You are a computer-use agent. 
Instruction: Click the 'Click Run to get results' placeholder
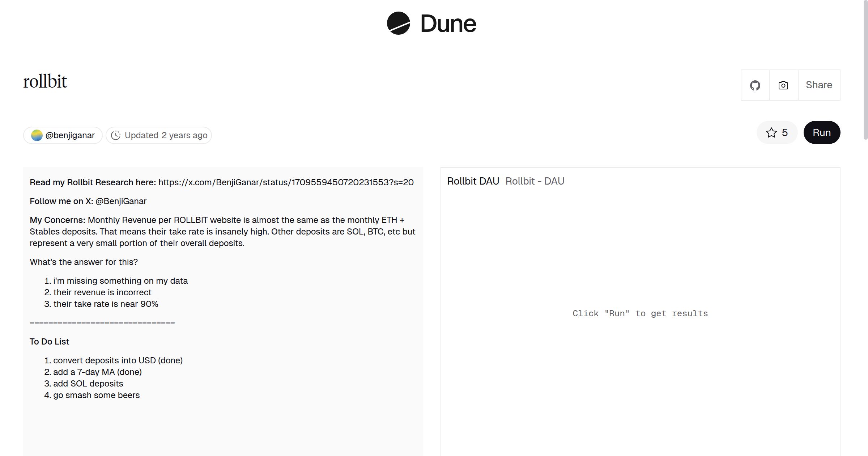point(640,313)
